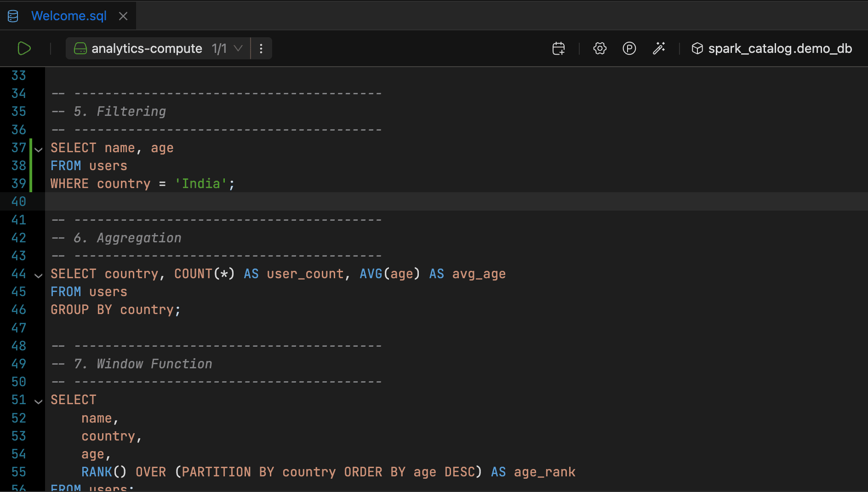Click the catalog cube icon next to spark_catalog.demo_db

click(697, 48)
